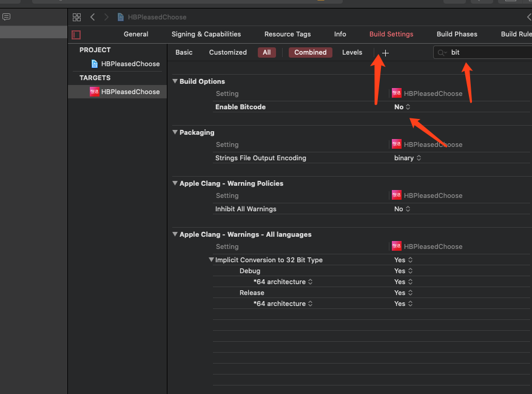Open Strings File Output Encoding binary dropdown
Screen dimensions: 532x394
click(x=408, y=158)
